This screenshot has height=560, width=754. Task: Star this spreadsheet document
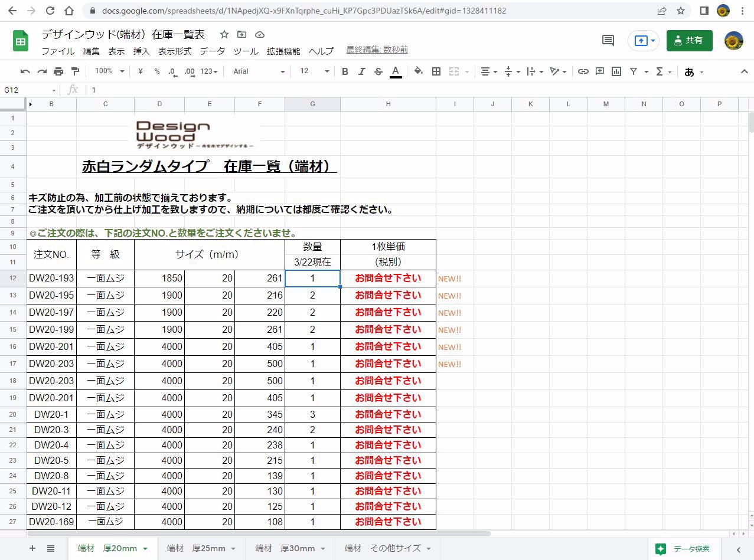coord(224,34)
